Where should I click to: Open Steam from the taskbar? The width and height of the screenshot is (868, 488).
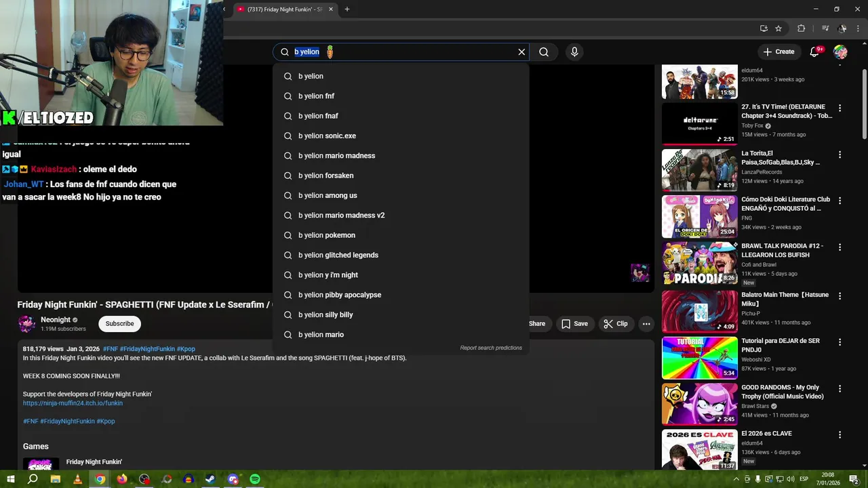[x=210, y=479]
